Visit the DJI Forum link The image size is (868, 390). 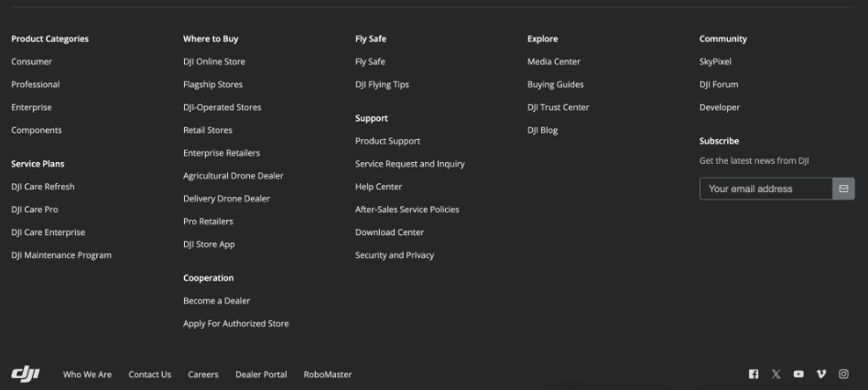[x=719, y=85]
